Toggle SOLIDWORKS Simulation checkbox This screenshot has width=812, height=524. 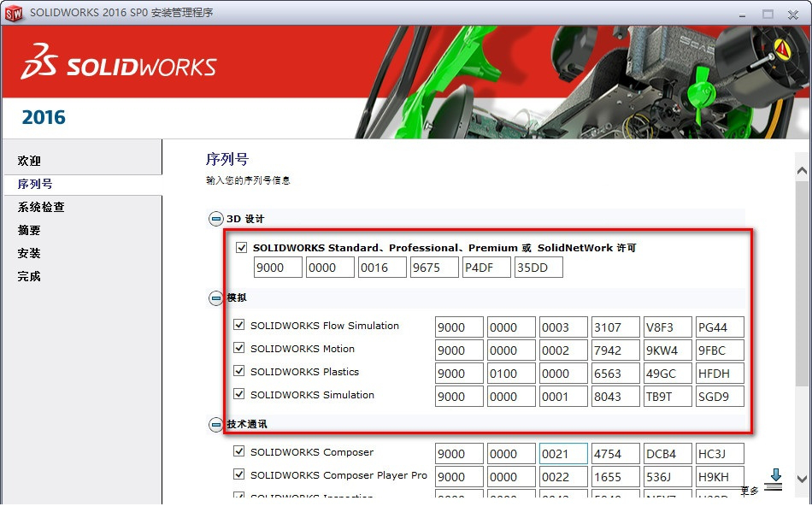pyautogui.click(x=238, y=393)
